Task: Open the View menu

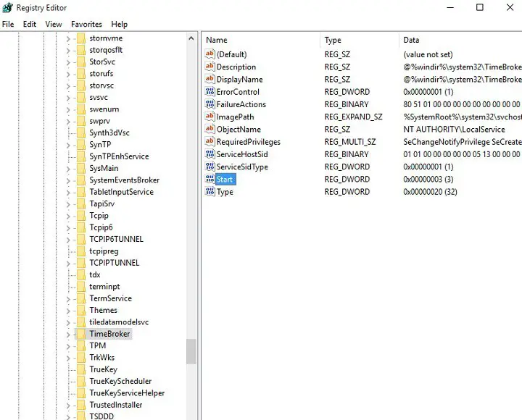Action: pyautogui.click(x=54, y=25)
